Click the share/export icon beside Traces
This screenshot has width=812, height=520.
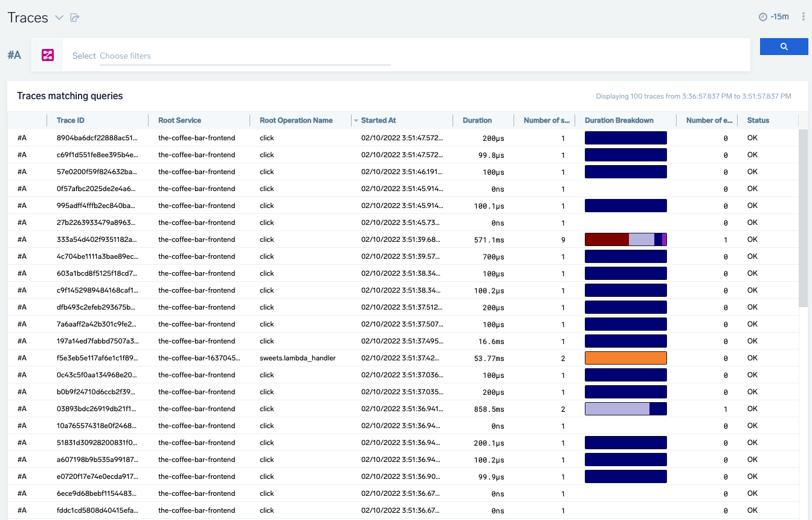coord(75,18)
